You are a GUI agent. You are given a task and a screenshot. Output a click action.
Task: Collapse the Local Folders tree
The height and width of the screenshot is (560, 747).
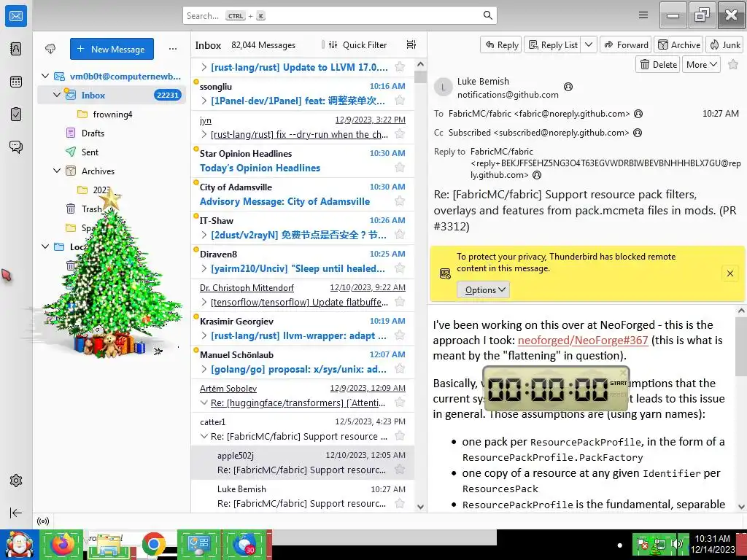pyautogui.click(x=45, y=246)
